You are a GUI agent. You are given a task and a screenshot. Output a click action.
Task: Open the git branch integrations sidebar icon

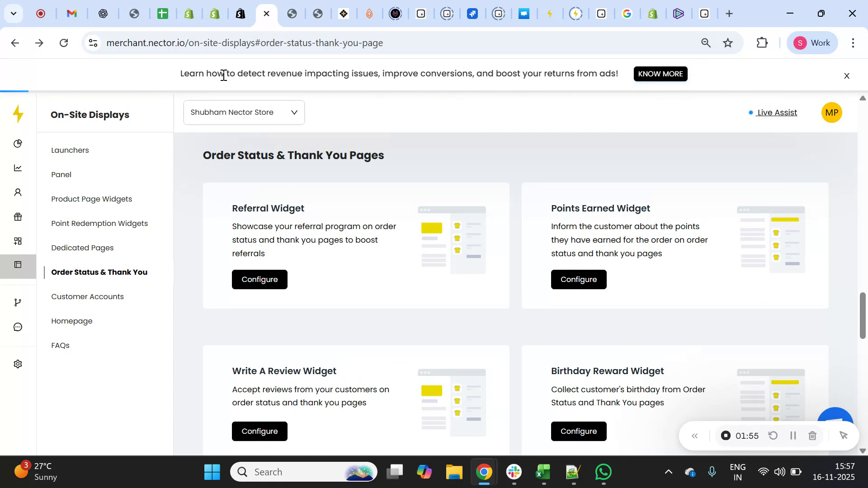click(18, 302)
